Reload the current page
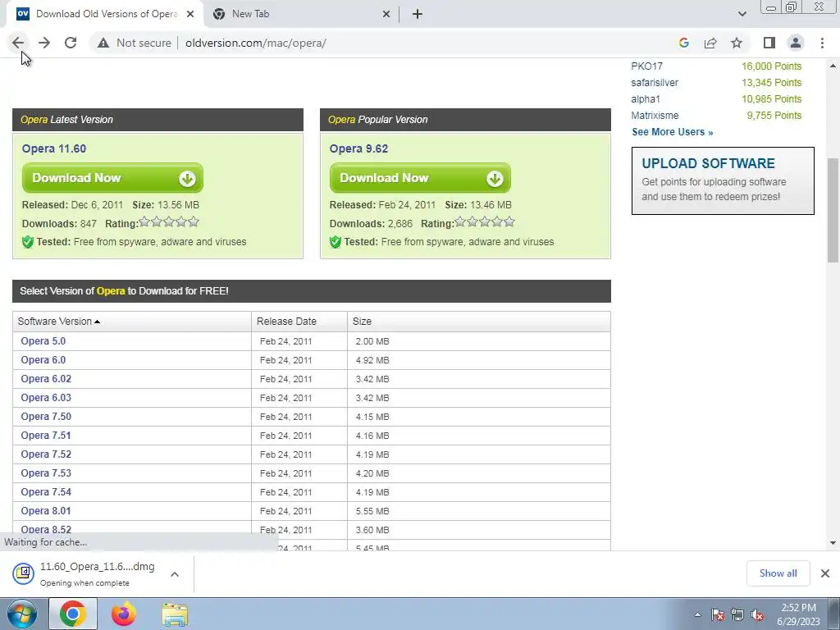Screen dimensions: 840x630 point(71,43)
